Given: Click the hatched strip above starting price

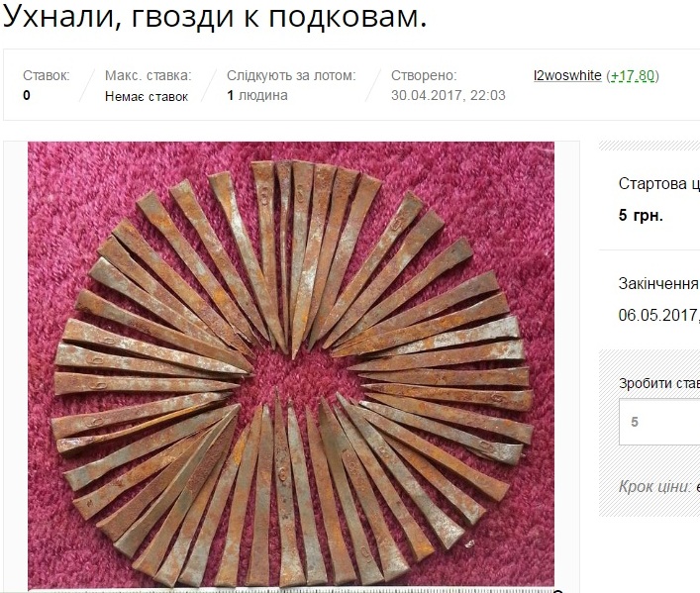Looking at the screenshot, I should (650, 146).
